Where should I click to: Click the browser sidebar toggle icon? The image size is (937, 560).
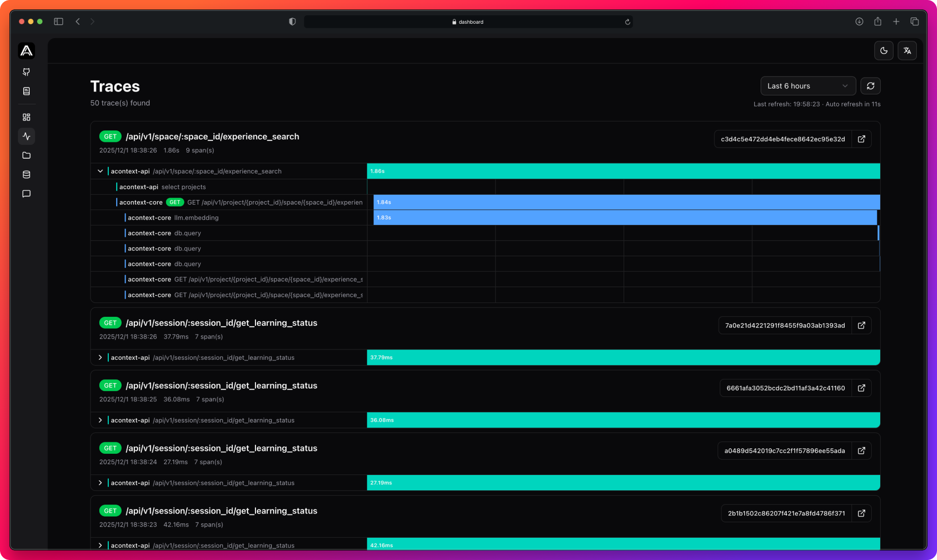tap(58, 21)
